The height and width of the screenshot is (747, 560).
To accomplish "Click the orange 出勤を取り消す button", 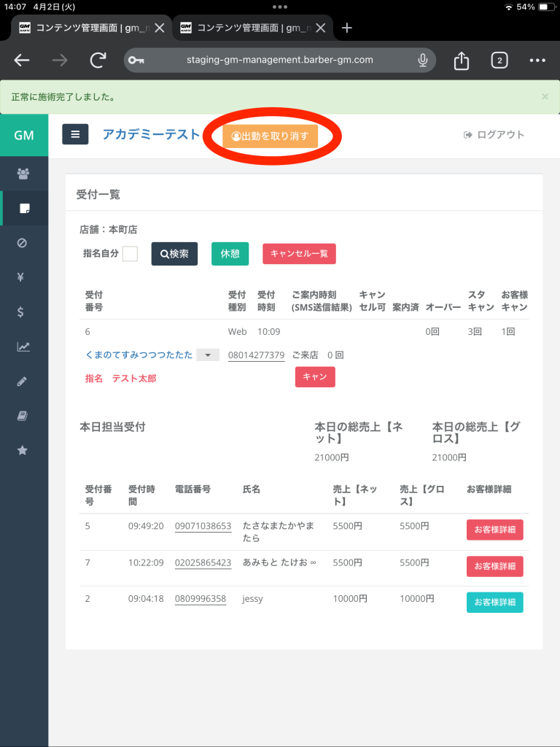I will coord(270,136).
